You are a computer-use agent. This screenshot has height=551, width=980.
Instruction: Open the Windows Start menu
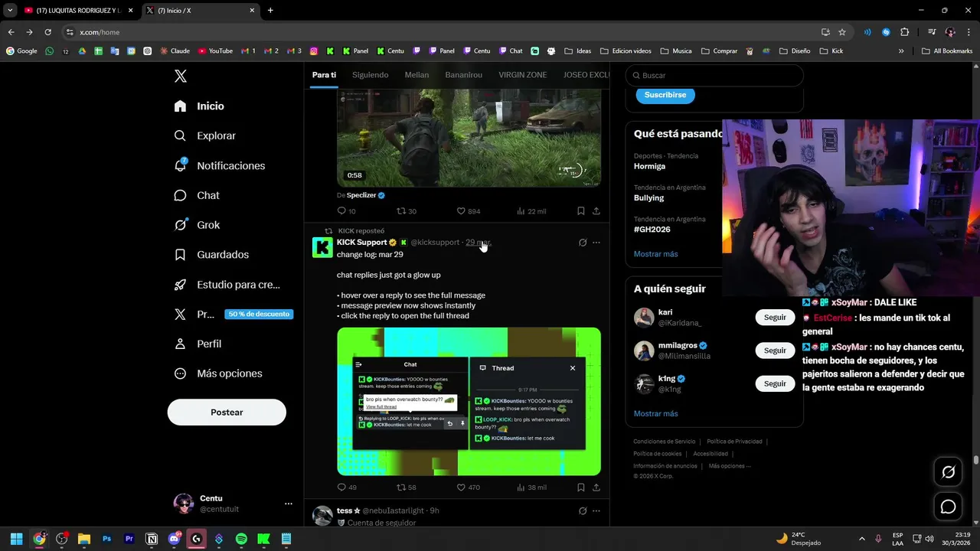point(16,539)
